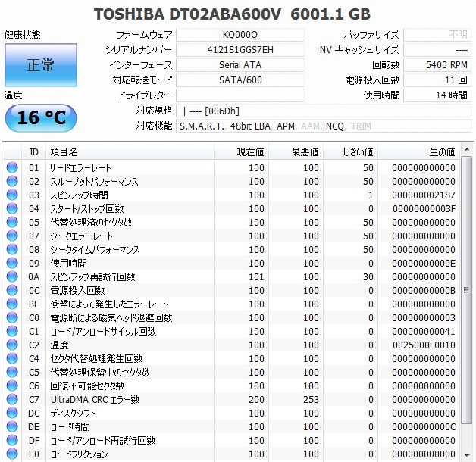Click the 最悪値 column header
The image size is (476, 462).
tap(296, 151)
